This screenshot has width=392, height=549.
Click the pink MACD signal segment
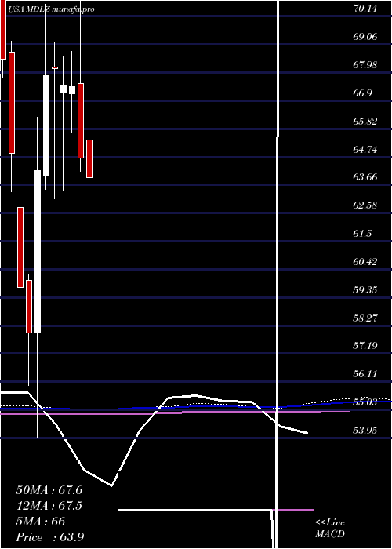pos(293,510)
